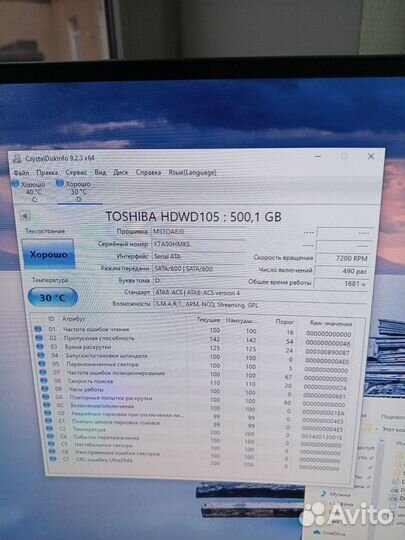Click the 30 °C temperature button
405x540 pixels.
pyautogui.click(x=52, y=297)
